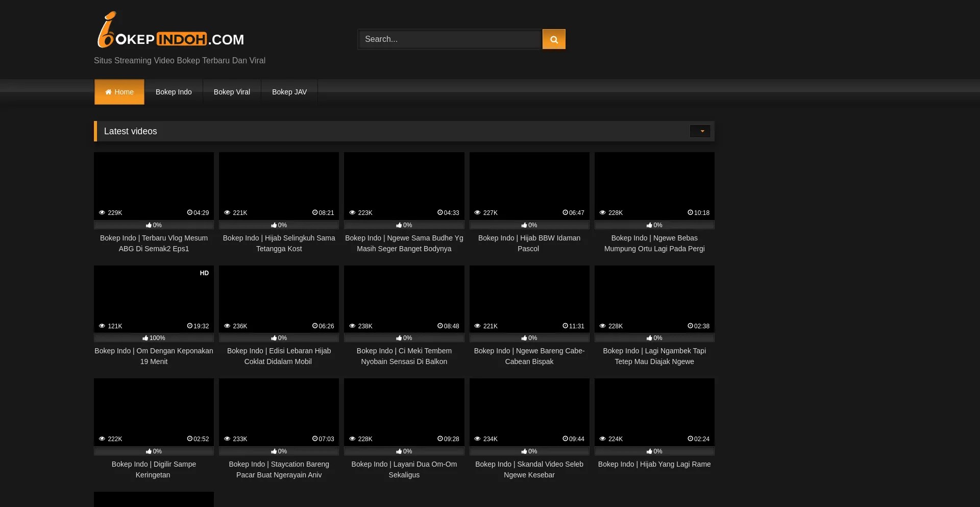The height and width of the screenshot is (507, 980).
Task: Click the clock icon next to 06:47
Action: 566,213
